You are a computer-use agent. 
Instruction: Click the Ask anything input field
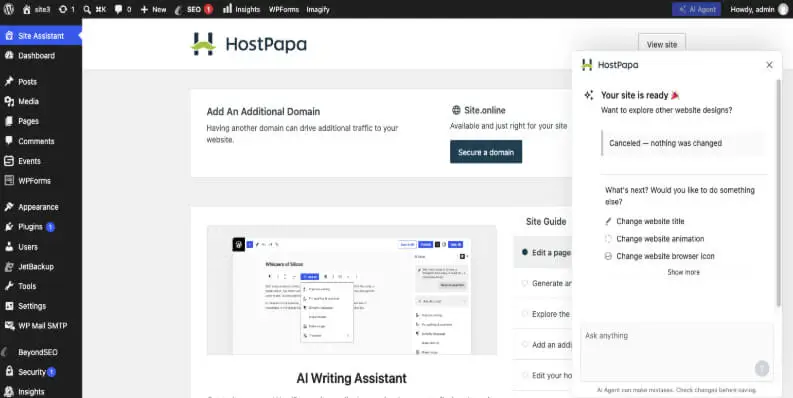(x=677, y=352)
